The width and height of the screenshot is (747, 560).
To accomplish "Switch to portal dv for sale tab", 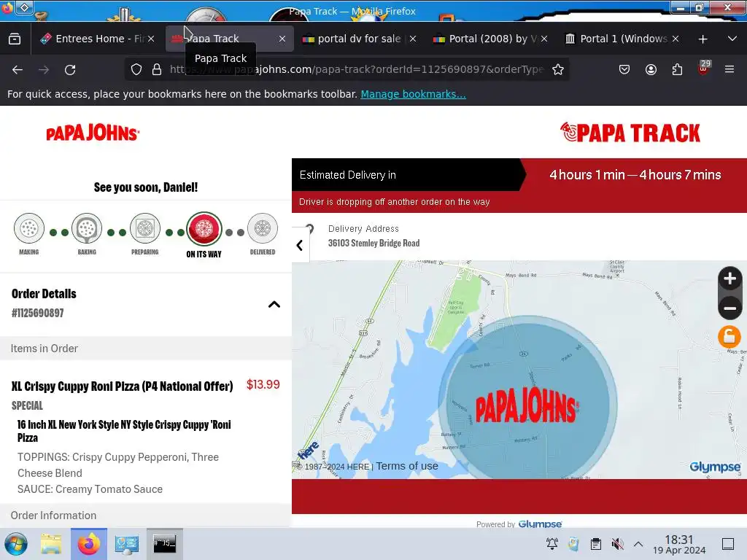I will (359, 39).
